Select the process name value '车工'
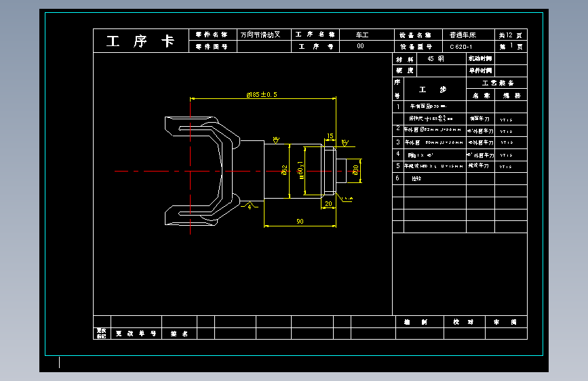This screenshot has width=588, height=381. tap(362, 35)
